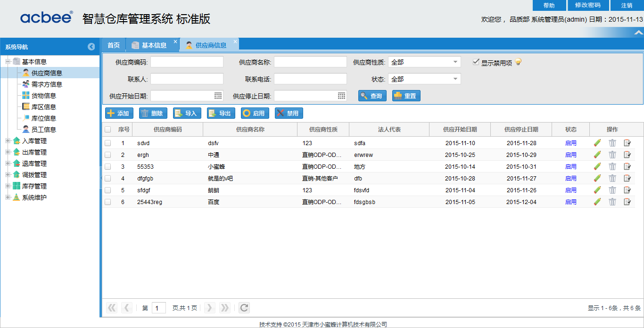
Task: Edit the 25443reg row with pencil icon
Action: coord(597,202)
